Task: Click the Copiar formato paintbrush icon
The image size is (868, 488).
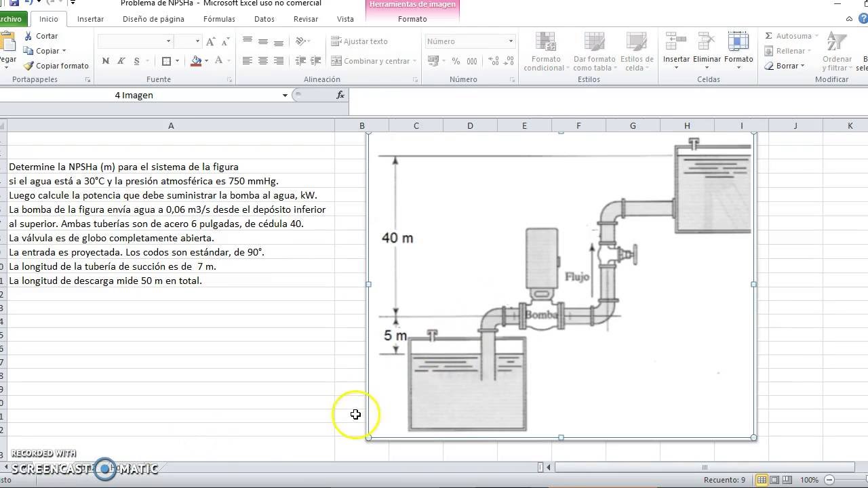Action: tap(28, 66)
